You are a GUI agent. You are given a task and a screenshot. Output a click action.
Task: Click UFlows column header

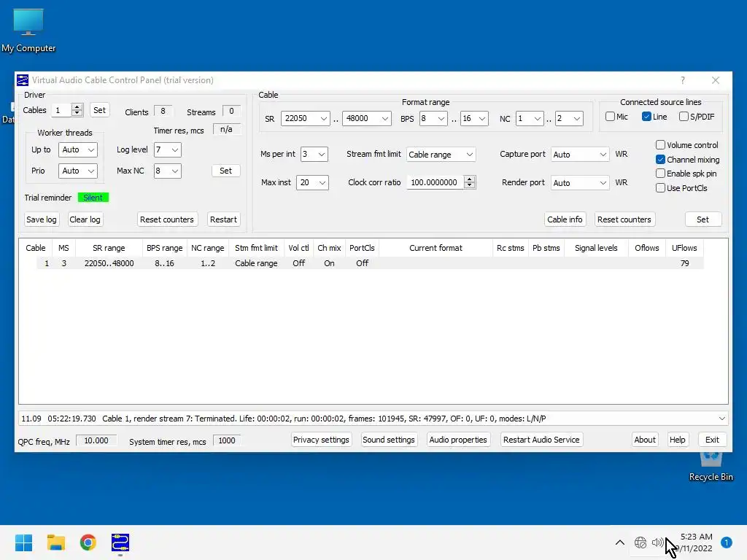[684, 248]
